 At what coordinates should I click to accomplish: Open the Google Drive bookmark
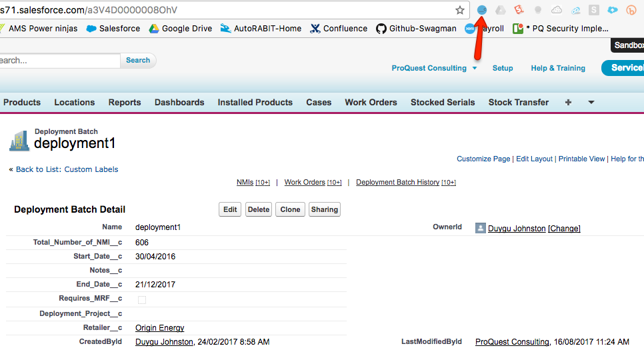coord(181,29)
